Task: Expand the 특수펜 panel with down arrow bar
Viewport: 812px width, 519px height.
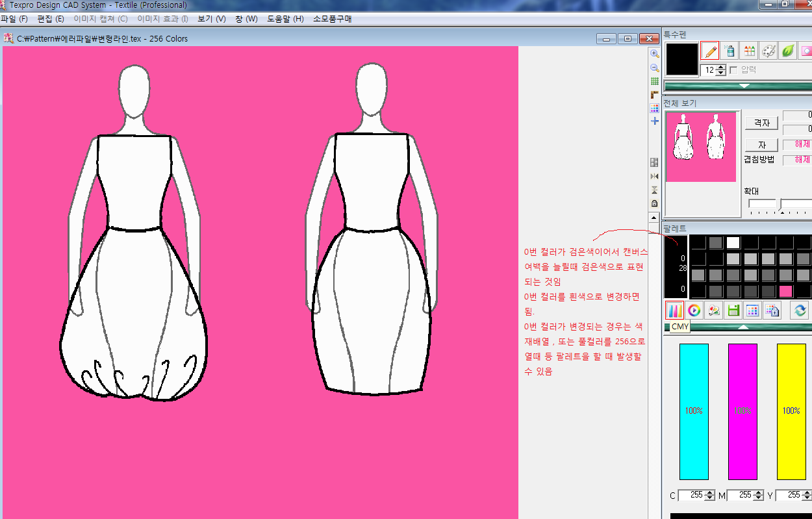Action: (x=744, y=86)
